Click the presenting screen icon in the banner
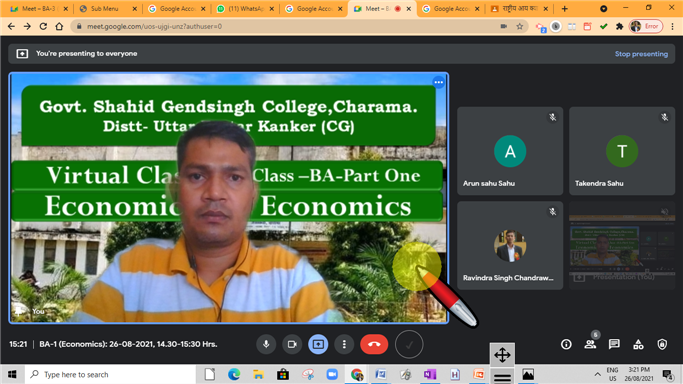Image resolution: width=683 pixels, height=384 pixels. pos(22,54)
